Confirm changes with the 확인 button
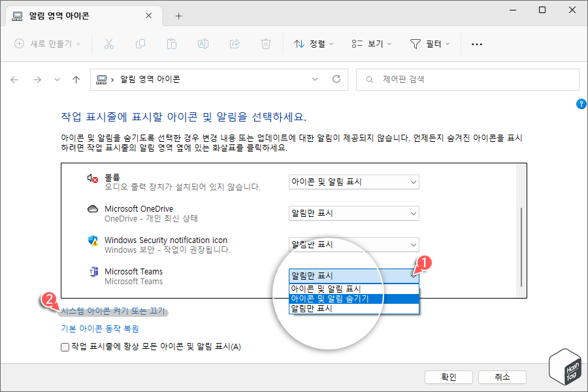 (x=449, y=377)
